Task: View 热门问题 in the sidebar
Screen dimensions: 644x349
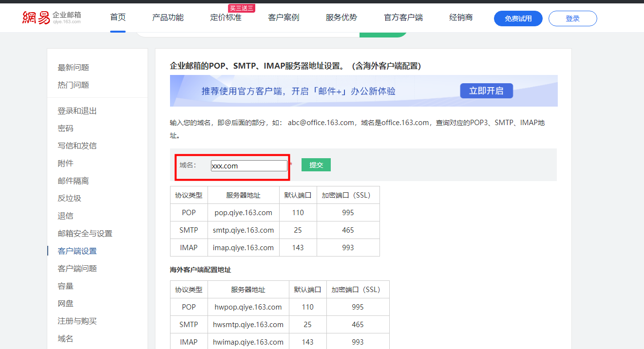Action: click(74, 84)
